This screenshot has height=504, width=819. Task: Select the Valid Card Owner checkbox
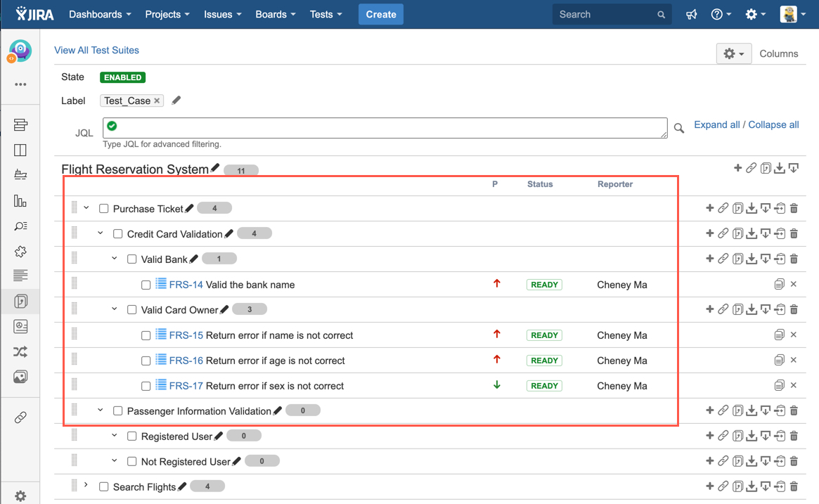[x=132, y=310]
